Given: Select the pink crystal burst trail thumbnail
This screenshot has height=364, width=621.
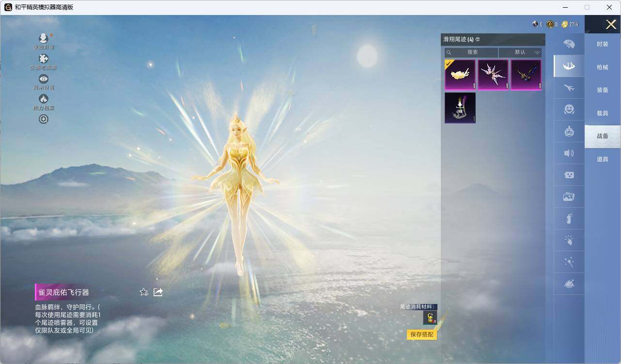Looking at the screenshot, I should tap(493, 75).
